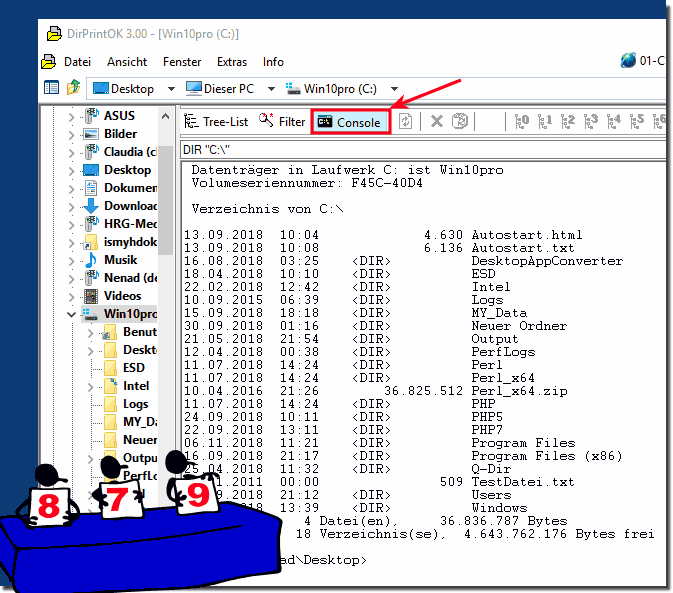Select the Claudia tree item
Screen dimensions: 673x593
(130, 152)
